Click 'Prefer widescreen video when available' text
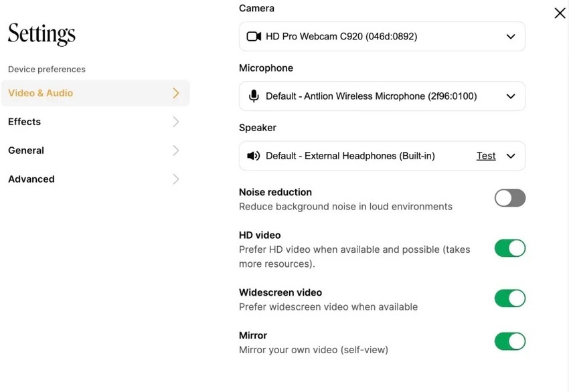 point(329,307)
